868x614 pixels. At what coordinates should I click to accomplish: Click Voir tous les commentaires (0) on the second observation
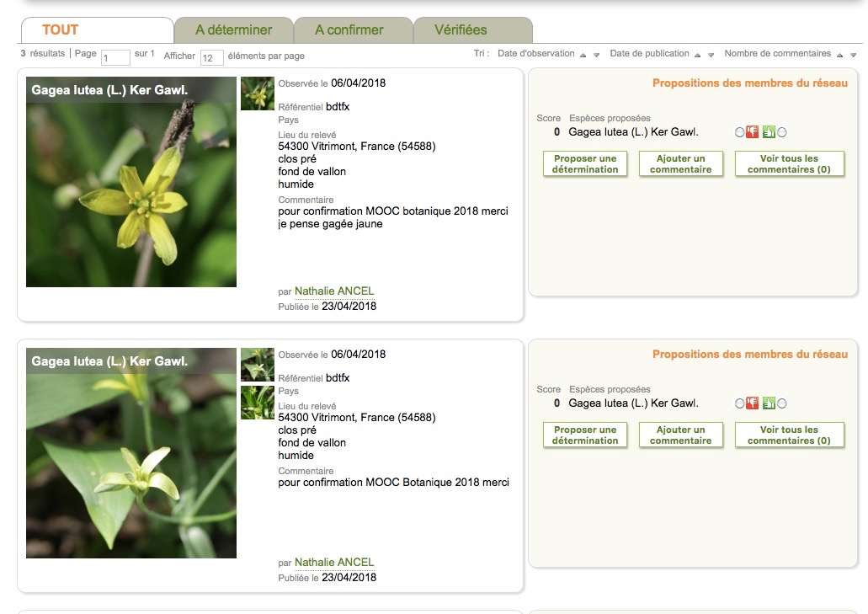[x=789, y=435]
